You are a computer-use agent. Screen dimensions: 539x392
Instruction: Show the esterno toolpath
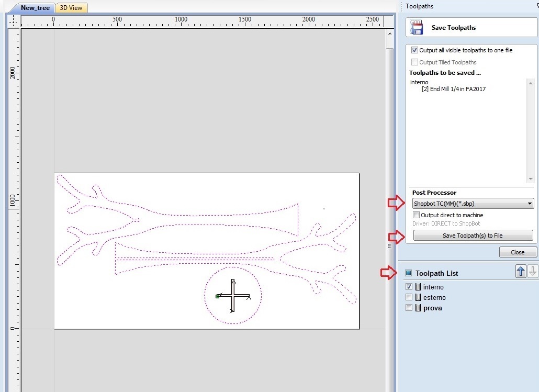pyautogui.click(x=409, y=297)
